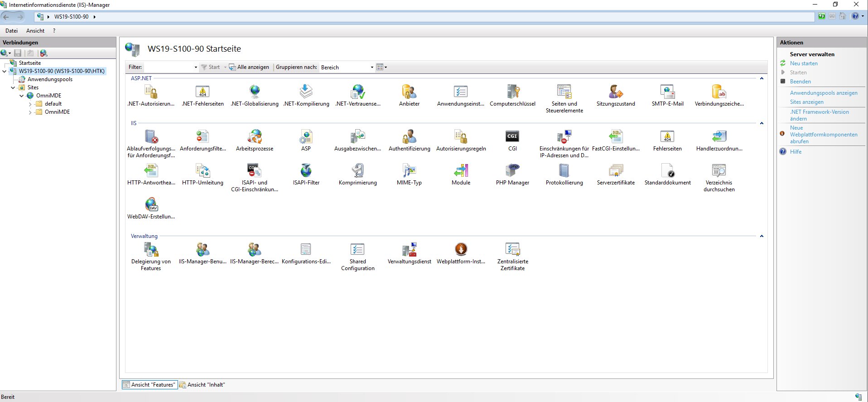
Task: Open the Datei menu
Action: point(11,31)
